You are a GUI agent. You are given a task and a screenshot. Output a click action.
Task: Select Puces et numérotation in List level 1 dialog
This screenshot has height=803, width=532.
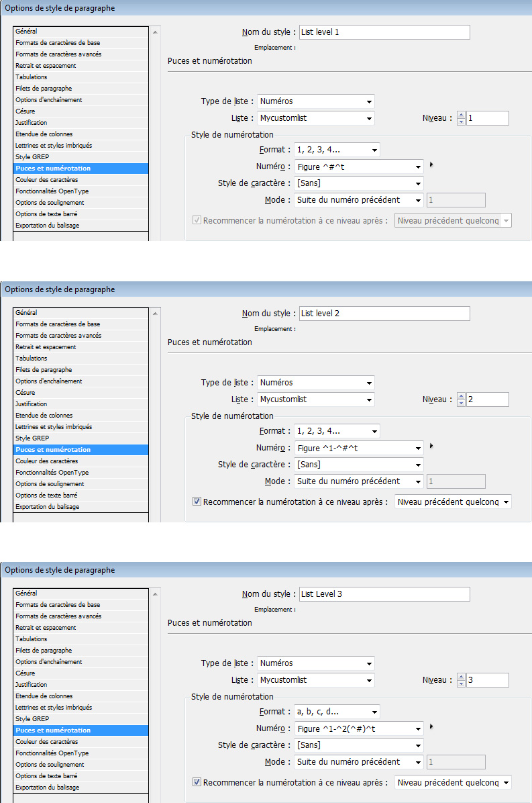pos(81,169)
